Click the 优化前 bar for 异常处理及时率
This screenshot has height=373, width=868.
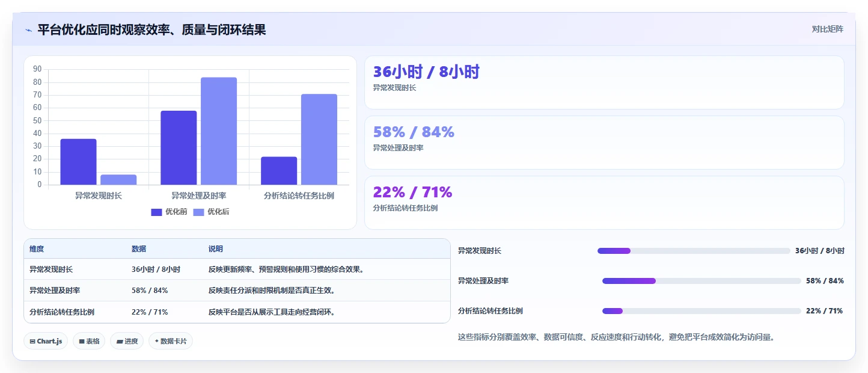coord(179,147)
